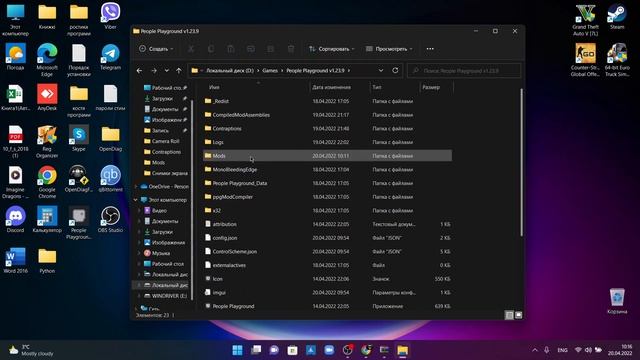Click the Корзина recycle bin icon

click(x=617, y=301)
